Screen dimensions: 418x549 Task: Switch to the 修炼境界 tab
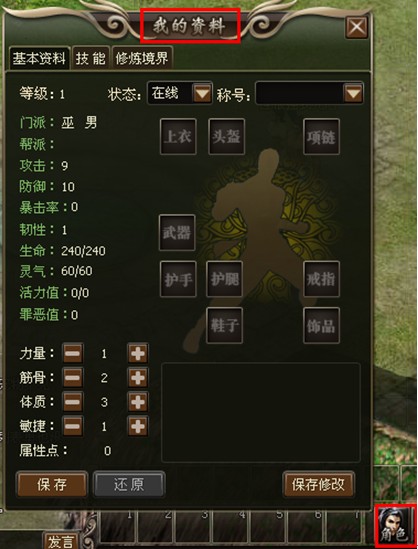[x=142, y=58]
